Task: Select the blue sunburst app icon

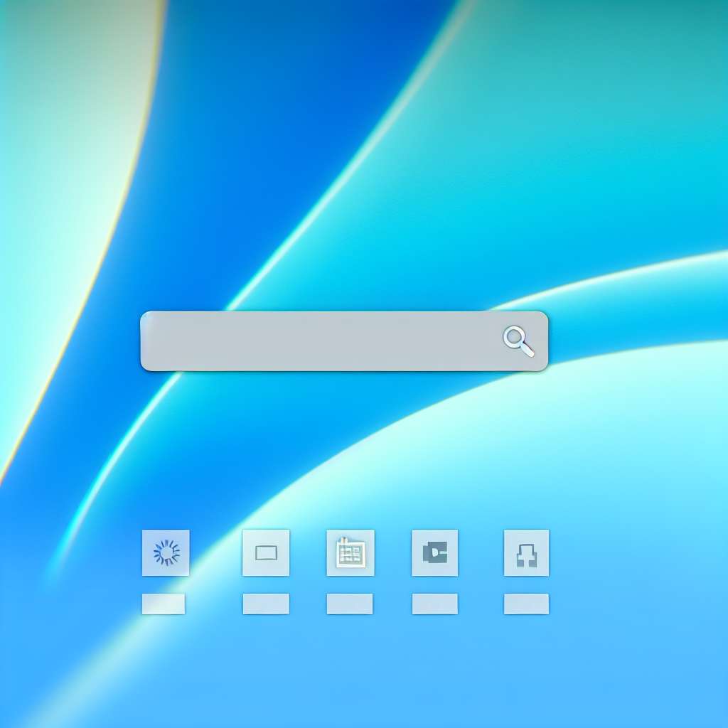Action: click(x=166, y=552)
